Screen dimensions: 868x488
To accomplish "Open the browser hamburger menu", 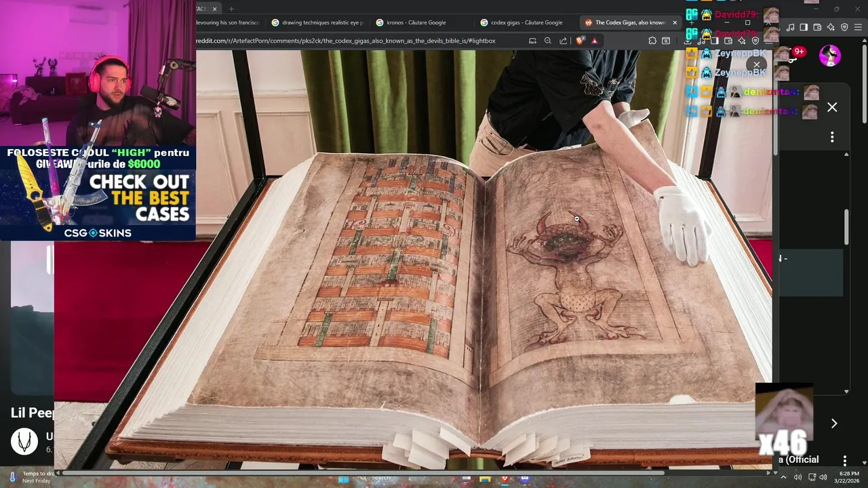I will pyautogui.click(x=858, y=27).
